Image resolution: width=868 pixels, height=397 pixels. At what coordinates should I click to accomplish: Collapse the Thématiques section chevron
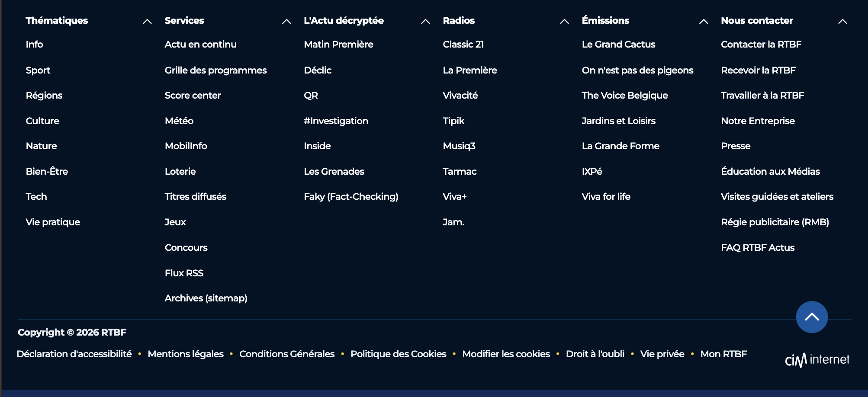(x=147, y=21)
